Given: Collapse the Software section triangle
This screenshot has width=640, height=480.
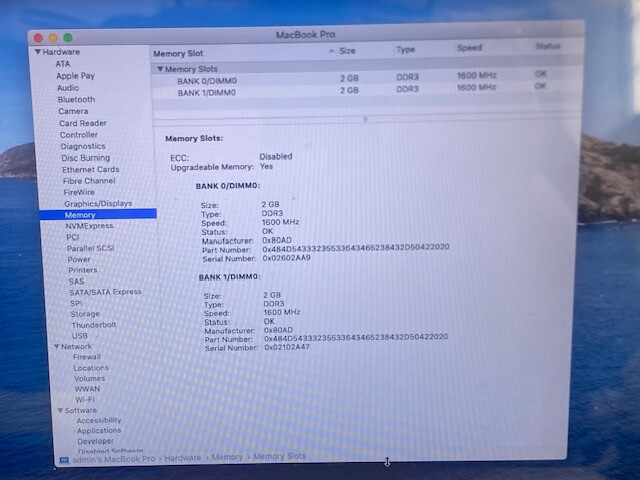Looking at the screenshot, I should click(60, 410).
